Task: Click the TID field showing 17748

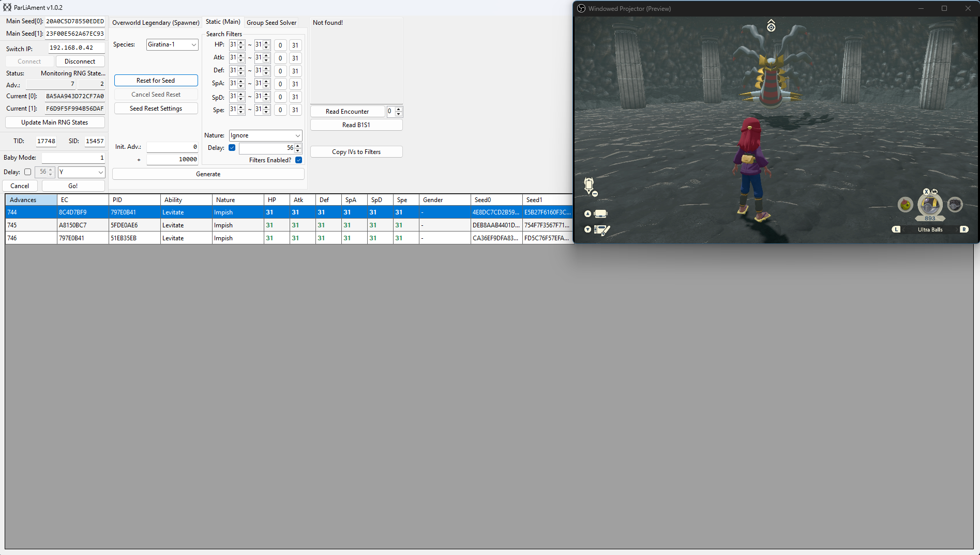Action: point(46,141)
